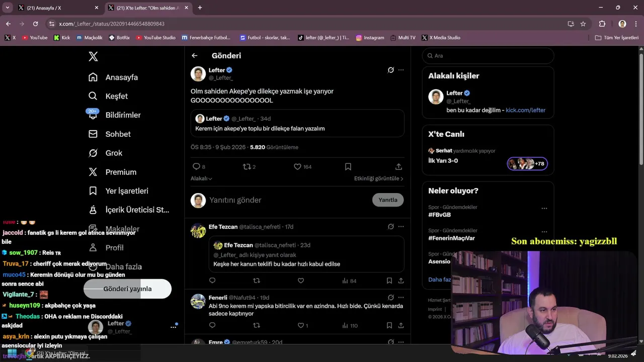This screenshot has height=362, width=644.
Task: Reply to Efe Tezcan's post
Action: 212,281
